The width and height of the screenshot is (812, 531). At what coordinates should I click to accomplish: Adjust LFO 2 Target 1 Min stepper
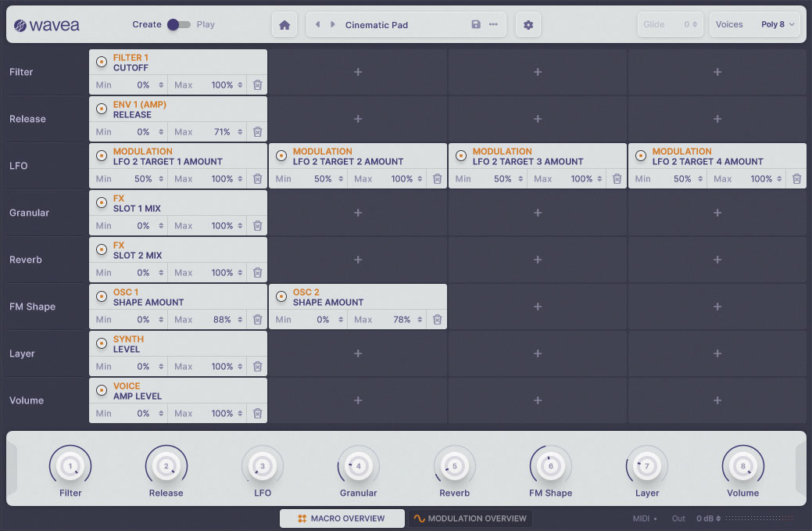pos(161,179)
